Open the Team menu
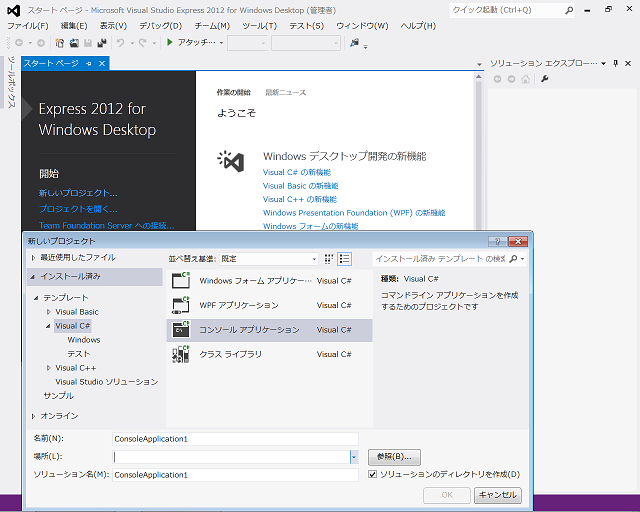The height and width of the screenshot is (512, 640). [x=212, y=26]
